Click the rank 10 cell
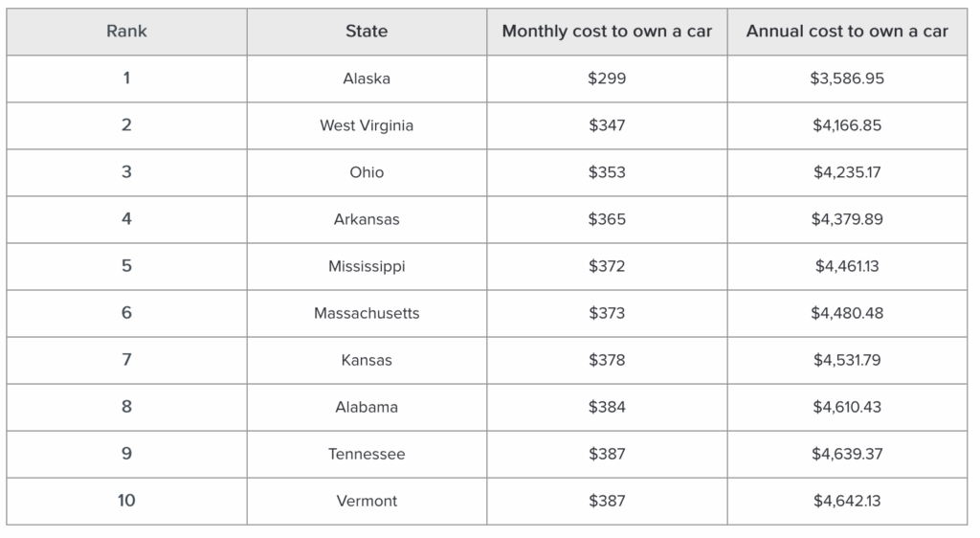This screenshot has height=538, width=980. point(126,501)
